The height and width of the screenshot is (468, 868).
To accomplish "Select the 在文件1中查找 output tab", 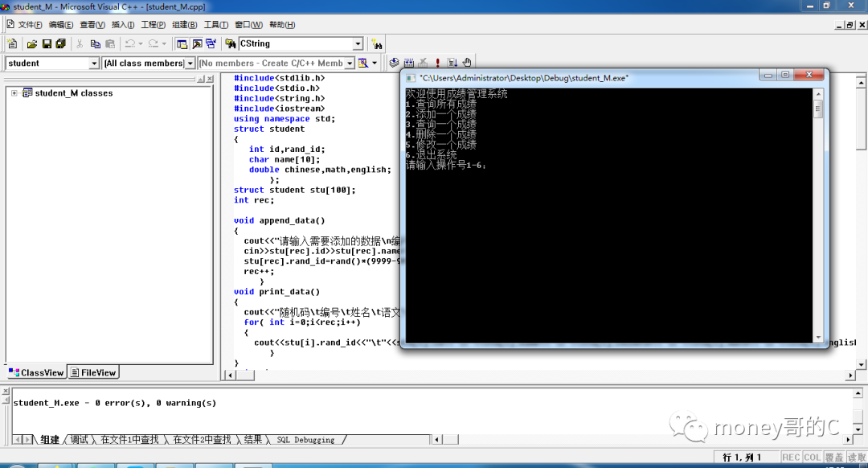I will point(129,440).
